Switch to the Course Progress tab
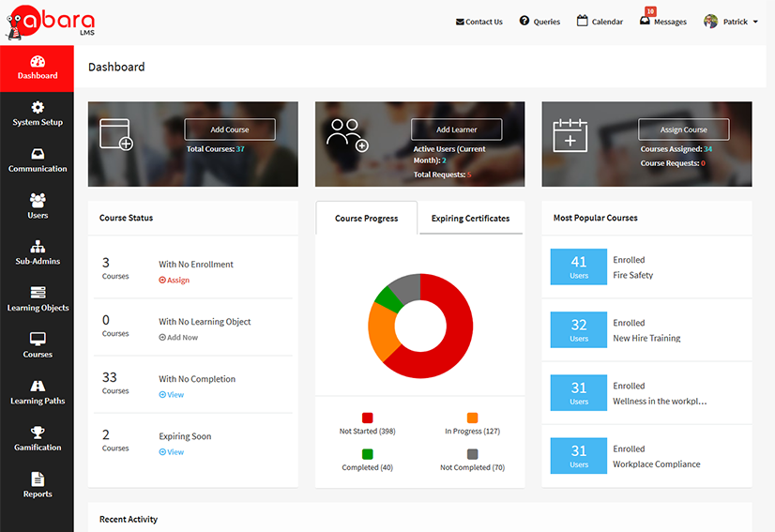Image resolution: width=775 pixels, height=532 pixels. [x=366, y=218]
